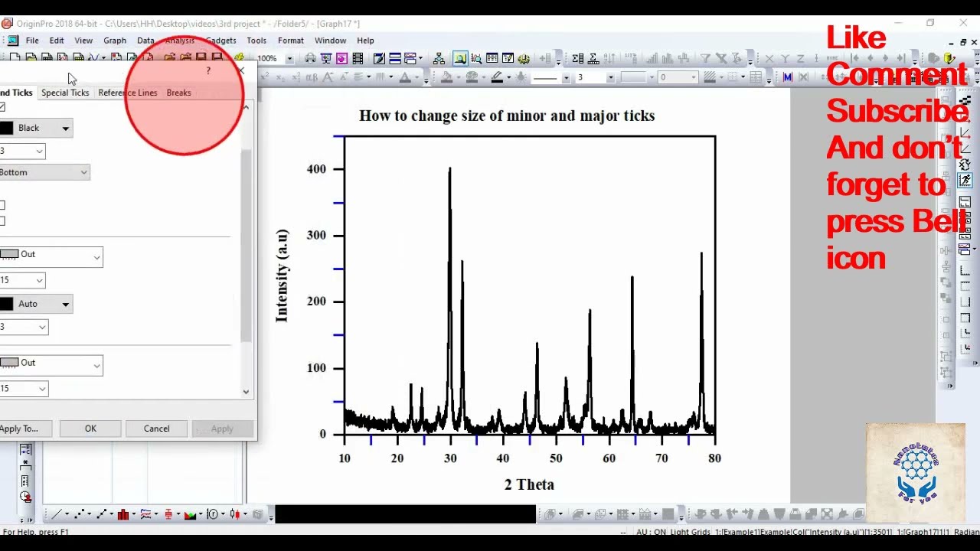Toggle the first empty checkbox below Bottom
Image resolution: width=980 pixels, height=551 pixels.
tap(2, 205)
